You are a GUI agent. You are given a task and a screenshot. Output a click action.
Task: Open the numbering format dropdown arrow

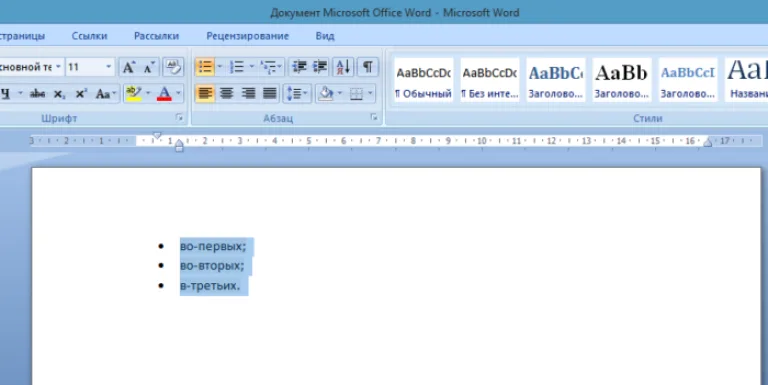pos(252,67)
